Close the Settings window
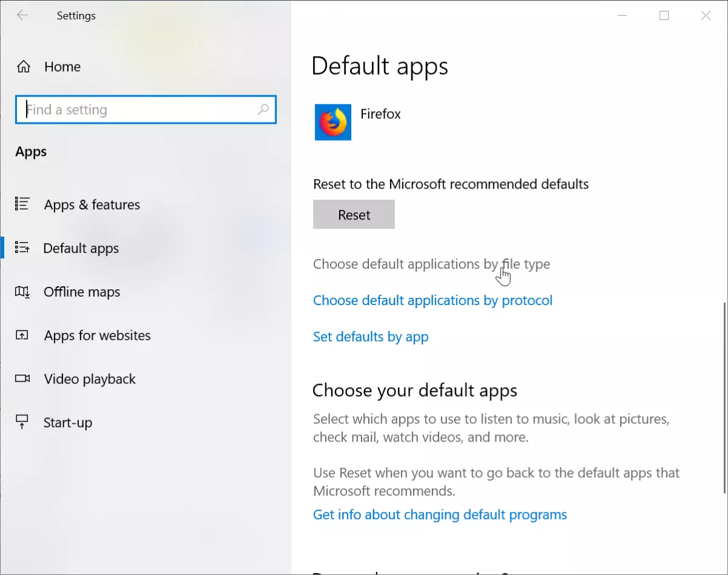728x575 pixels. [x=706, y=16]
